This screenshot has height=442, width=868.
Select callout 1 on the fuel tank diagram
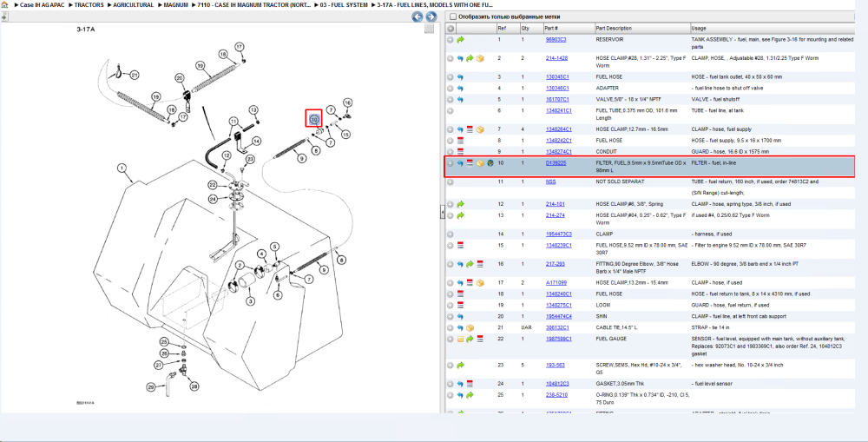(x=122, y=167)
